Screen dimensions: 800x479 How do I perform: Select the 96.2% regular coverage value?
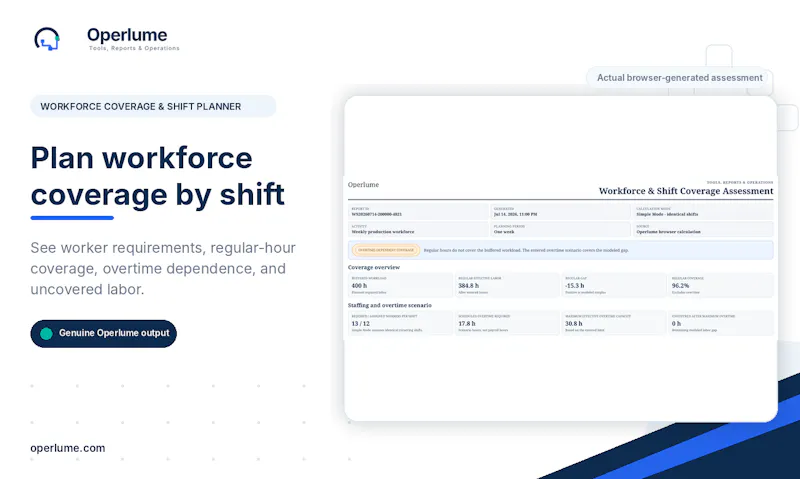680,286
